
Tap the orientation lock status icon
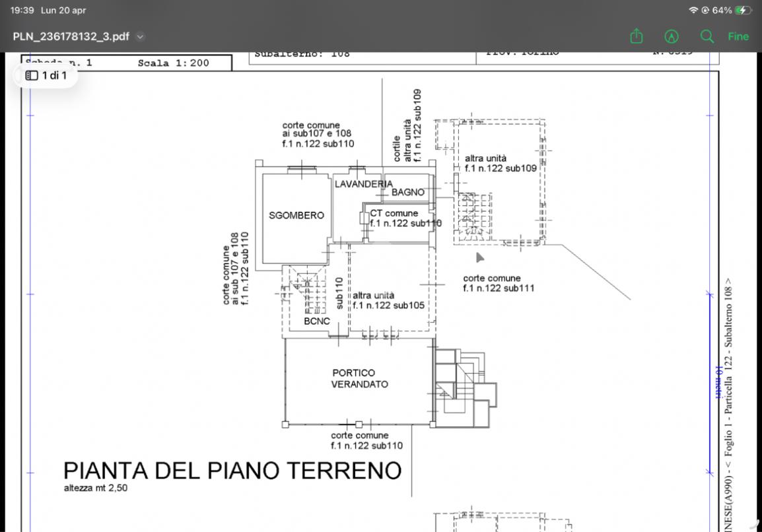[x=705, y=11]
